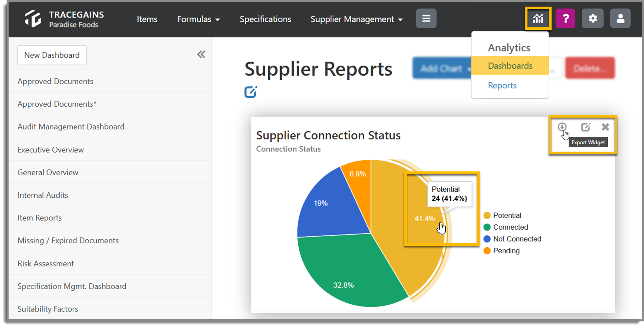
Task: Expand the Formulas dropdown menu
Action: click(198, 19)
